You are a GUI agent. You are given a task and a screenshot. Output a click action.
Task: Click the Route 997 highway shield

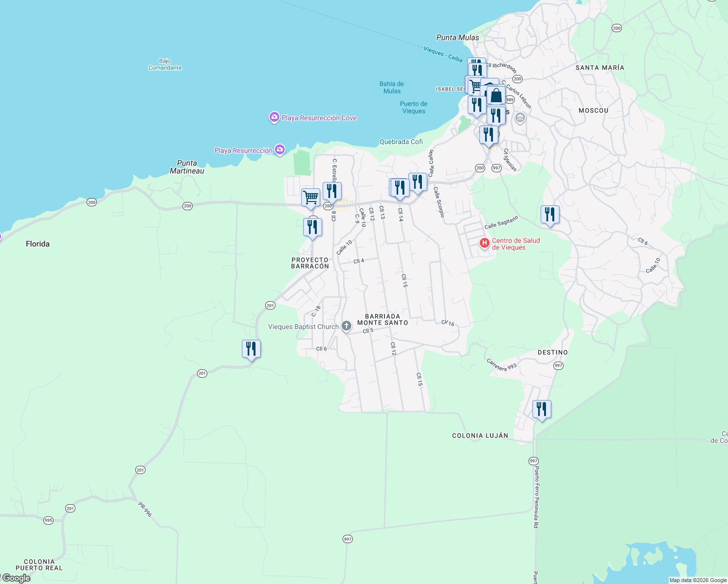coord(496,168)
